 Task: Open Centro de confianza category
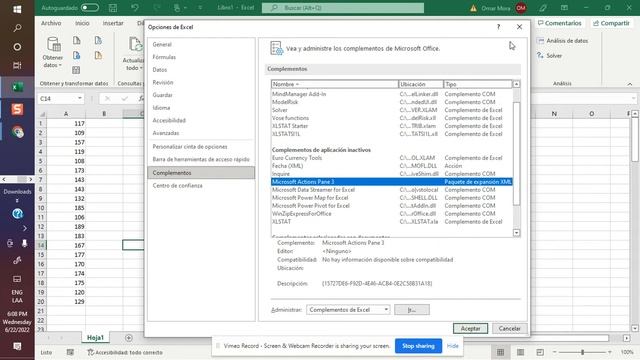point(178,186)
